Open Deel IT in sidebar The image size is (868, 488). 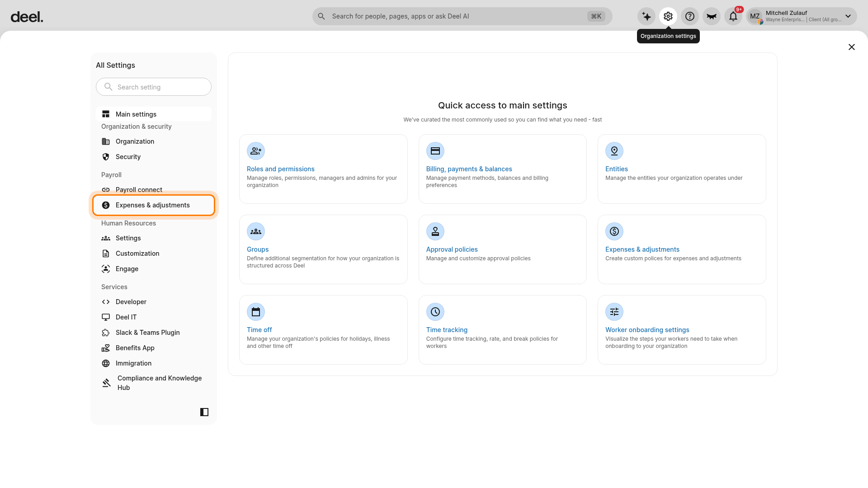[x=154, y=317]
